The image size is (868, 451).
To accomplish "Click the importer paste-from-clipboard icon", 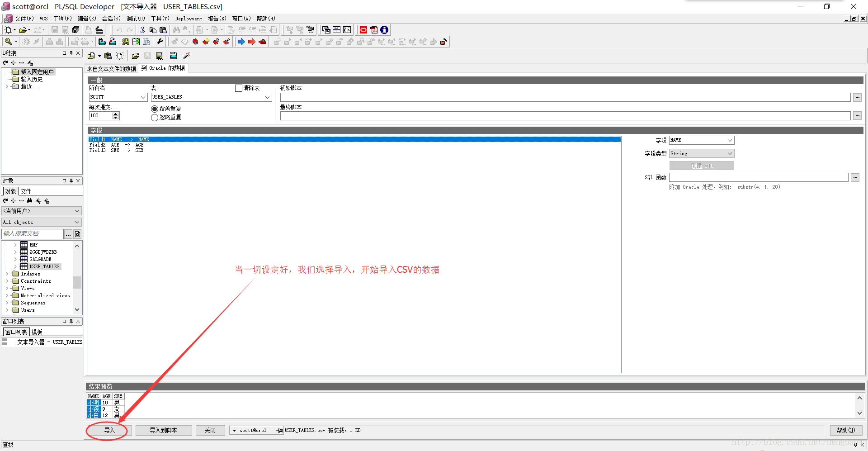I will (x=108, y=56).
